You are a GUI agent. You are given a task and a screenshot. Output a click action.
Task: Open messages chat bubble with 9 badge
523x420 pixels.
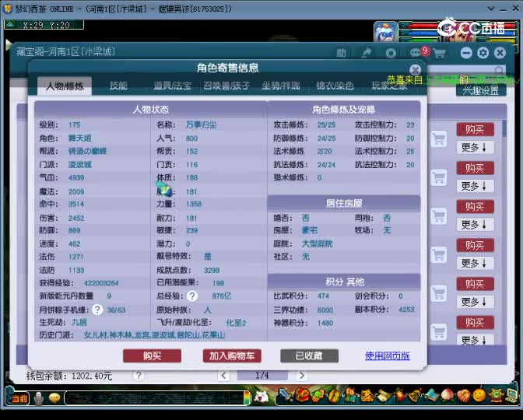pyautogui.click(x=417, y=53)
